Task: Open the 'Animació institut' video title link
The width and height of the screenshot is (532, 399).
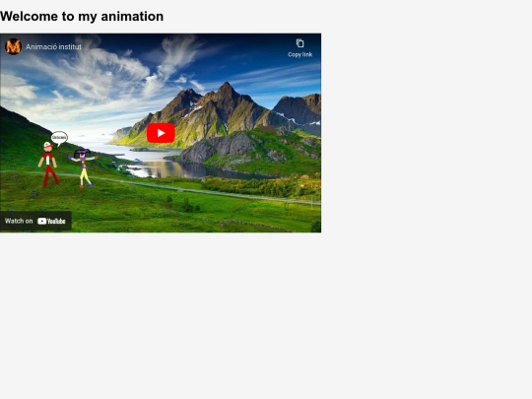Action: [53, 47]
